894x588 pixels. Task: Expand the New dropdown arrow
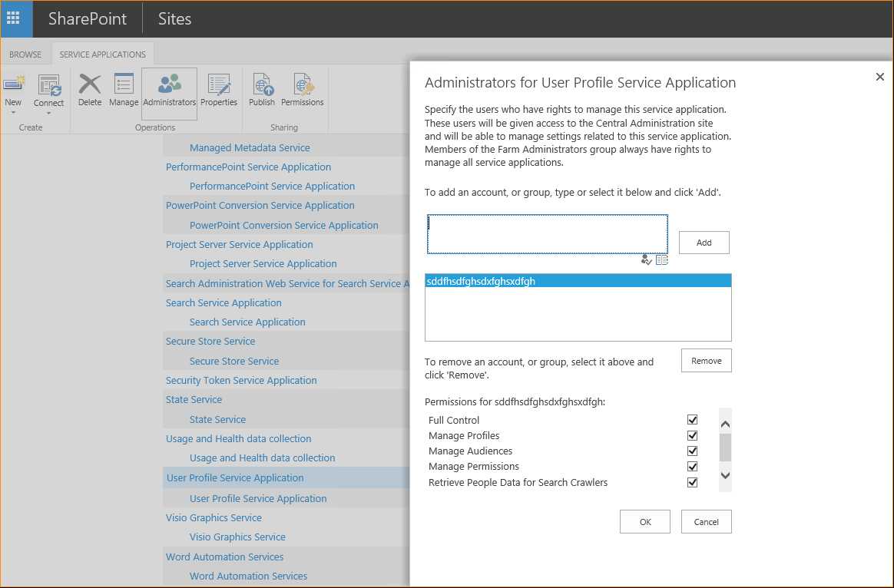(x=13, y=113)
